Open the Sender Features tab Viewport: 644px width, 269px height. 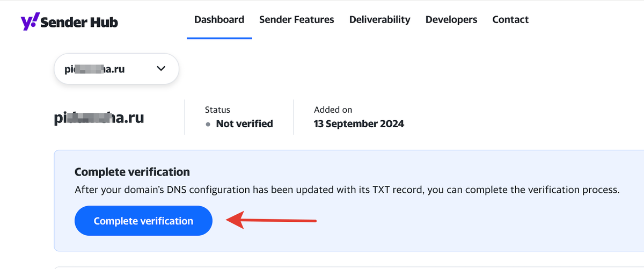[297, 20]
